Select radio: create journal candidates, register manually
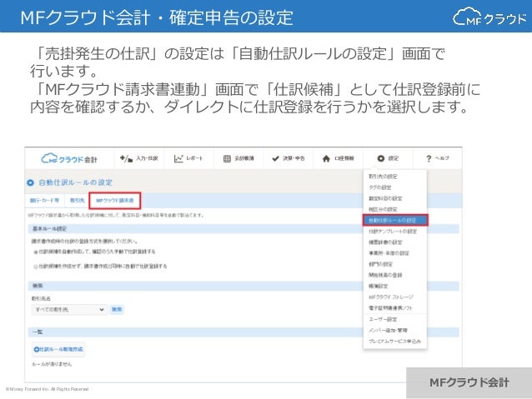This screenshot has height=399, width=532. (x=36, y=252)
